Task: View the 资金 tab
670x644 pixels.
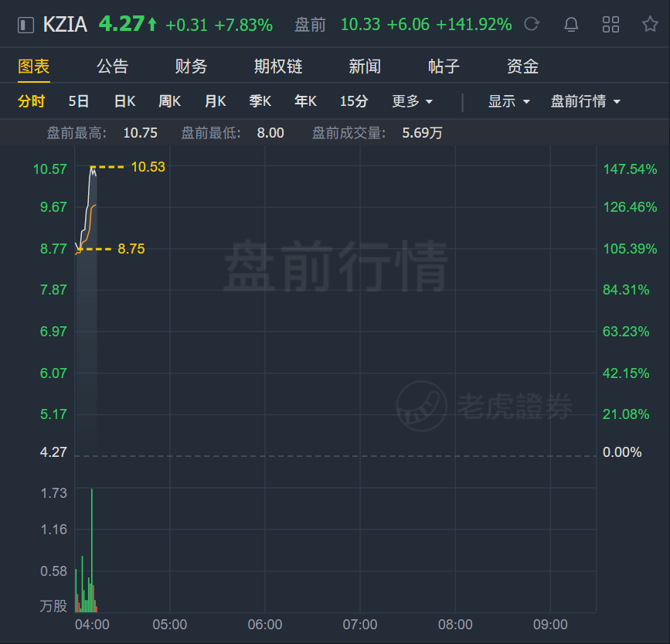Action: coord(522,66)
